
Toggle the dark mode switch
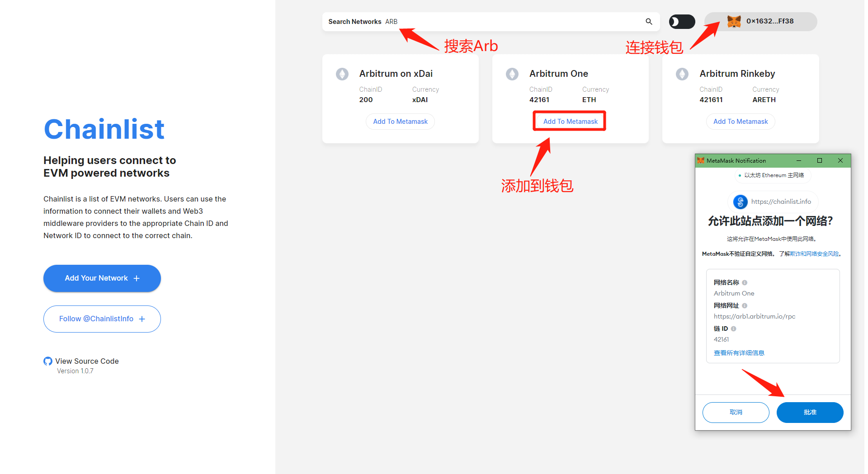coord(682,22)
